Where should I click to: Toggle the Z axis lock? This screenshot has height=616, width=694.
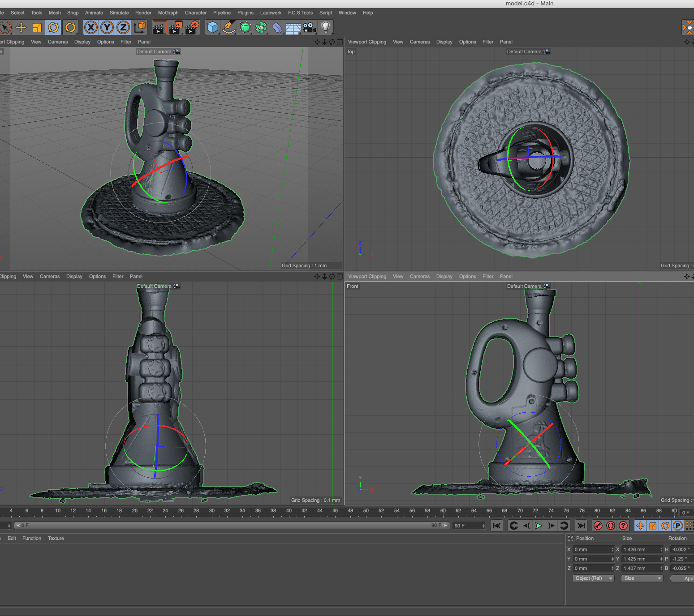coord(123,28)
